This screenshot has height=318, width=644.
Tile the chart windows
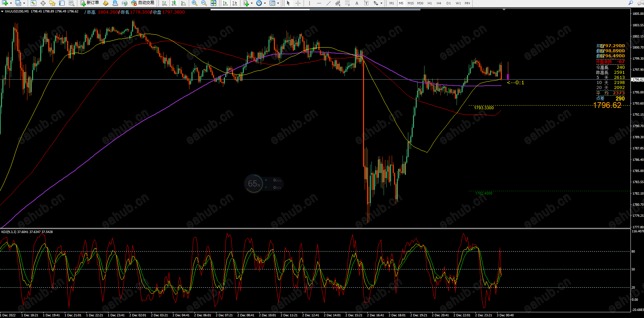(213, 3)
